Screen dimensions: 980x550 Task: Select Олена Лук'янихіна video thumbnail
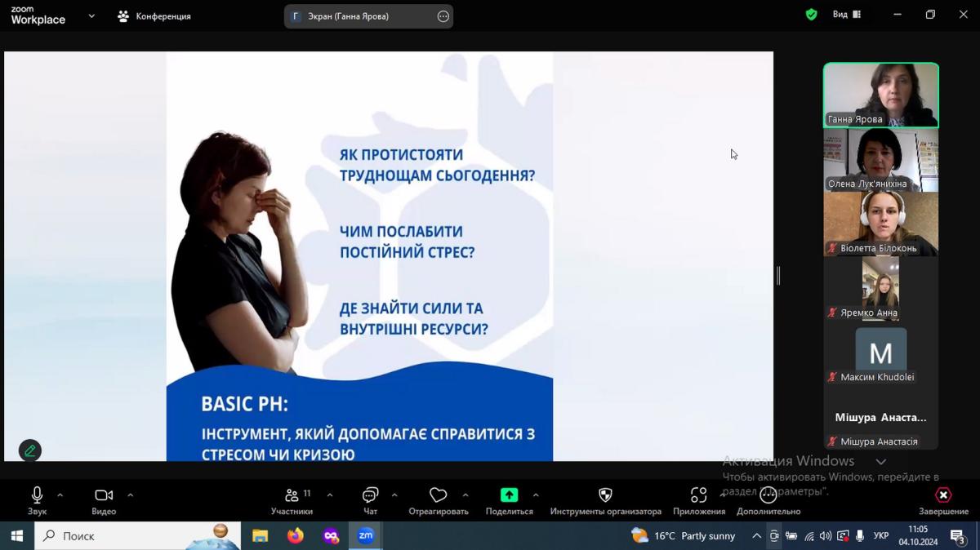[x=880, y=159]
